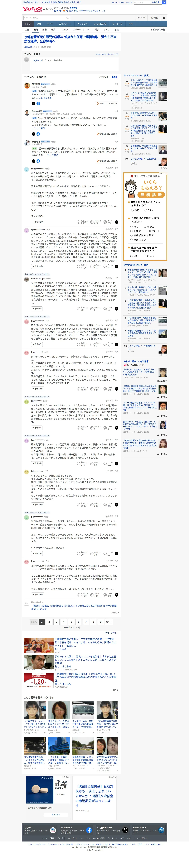The height and width of the screenshot is (868, 189).
Task: Click the キーワードを入力 search field
Action: [44, 18]
